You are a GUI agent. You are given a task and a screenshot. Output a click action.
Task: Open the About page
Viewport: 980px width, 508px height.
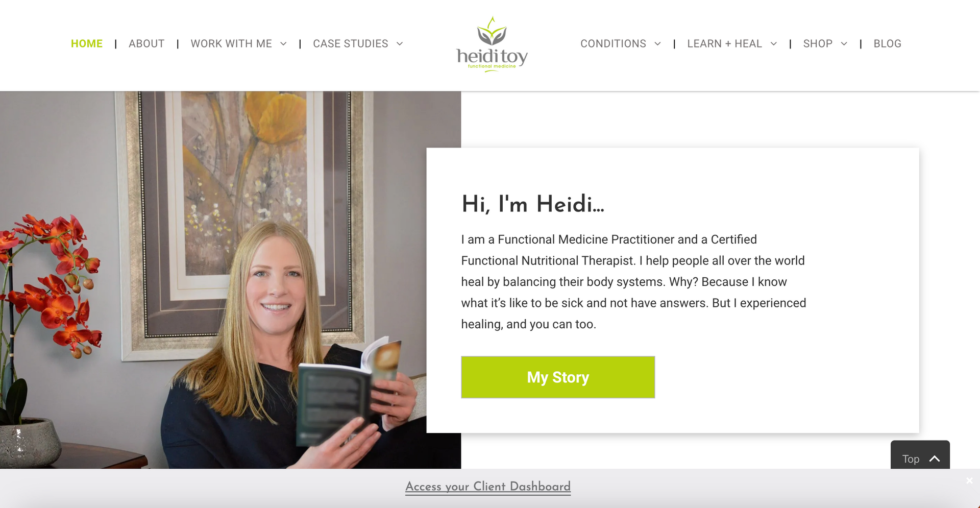point(146,44)
